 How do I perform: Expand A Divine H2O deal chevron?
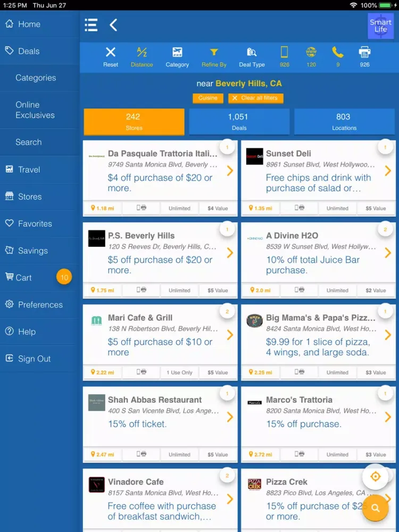388,253
